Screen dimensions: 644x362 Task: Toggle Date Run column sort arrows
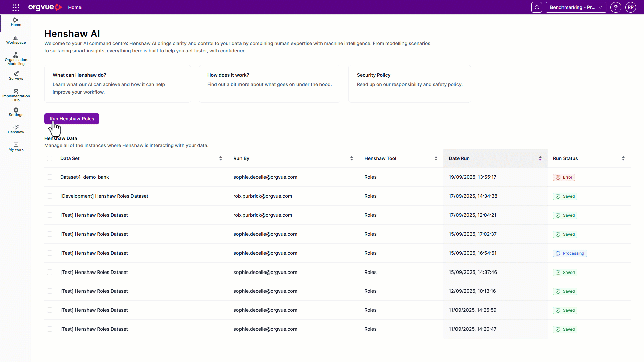(540, 158)
